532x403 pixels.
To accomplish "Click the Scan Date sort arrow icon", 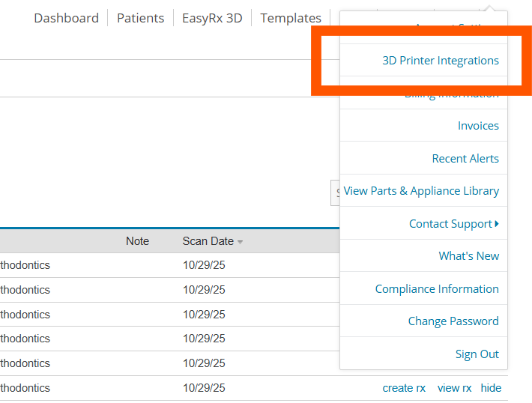I will (x=241, y=241).
